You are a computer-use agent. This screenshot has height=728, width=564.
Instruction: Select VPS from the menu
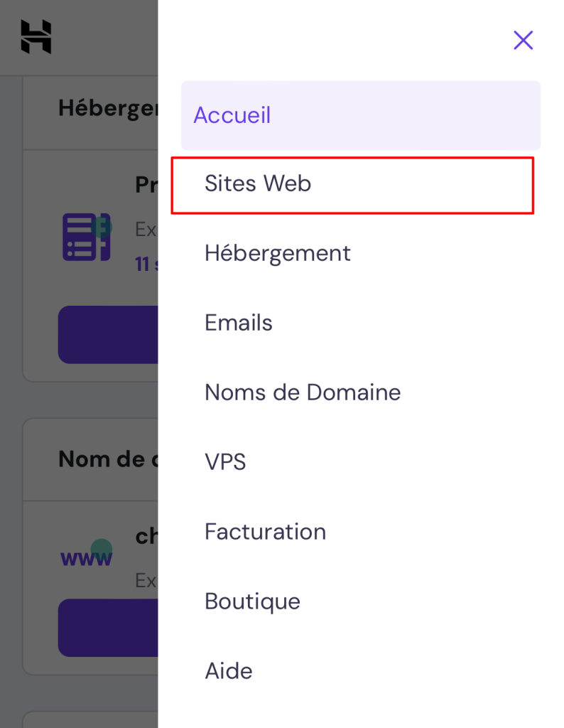pyautogui.click(x=225, y=462)
